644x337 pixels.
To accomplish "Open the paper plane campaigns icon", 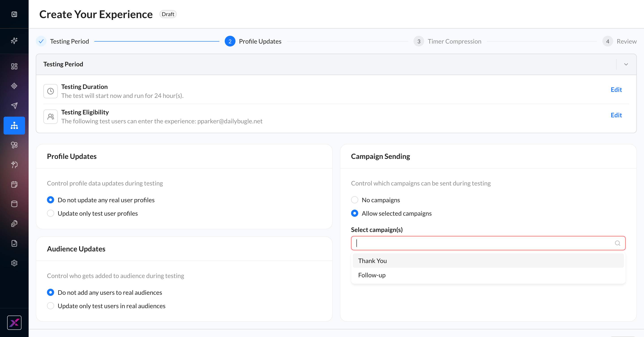I will [14, 105].
